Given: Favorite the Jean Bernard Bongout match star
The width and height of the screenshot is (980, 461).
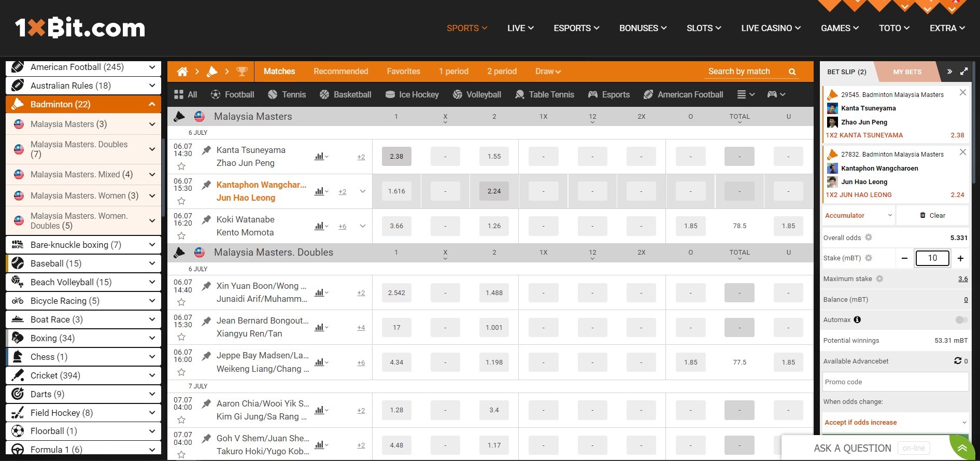Looking at the screenshot, I should pos(181,337).
